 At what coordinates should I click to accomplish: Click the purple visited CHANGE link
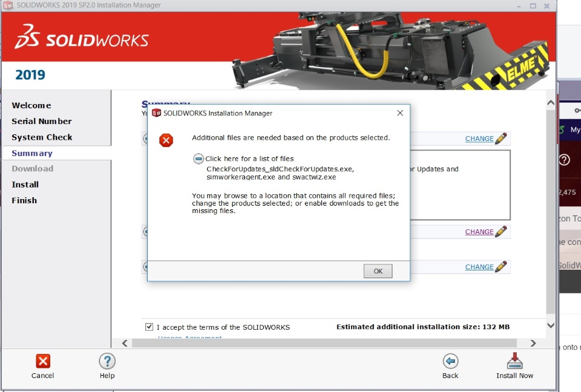(x=479, y=232)
